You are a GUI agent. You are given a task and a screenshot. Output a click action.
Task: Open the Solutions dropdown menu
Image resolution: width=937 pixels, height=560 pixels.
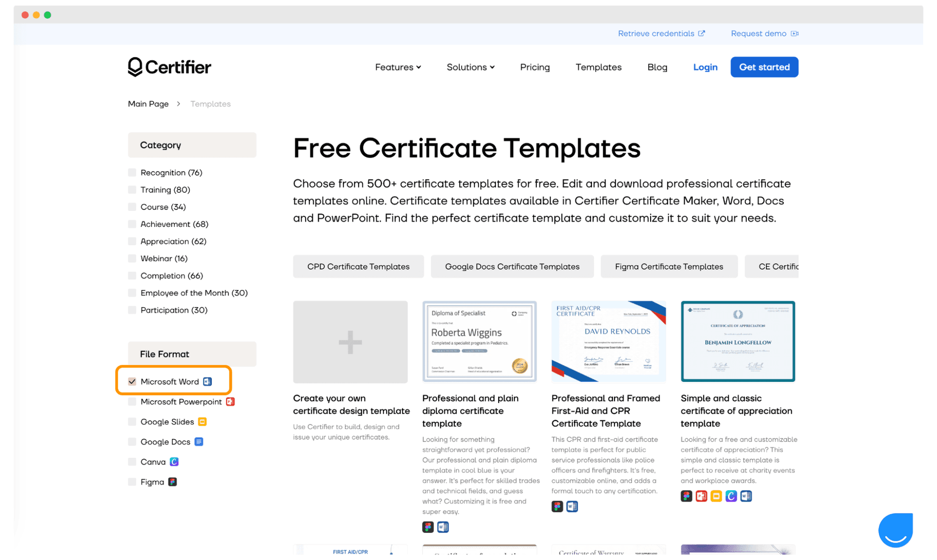click(x=470, y=67)
